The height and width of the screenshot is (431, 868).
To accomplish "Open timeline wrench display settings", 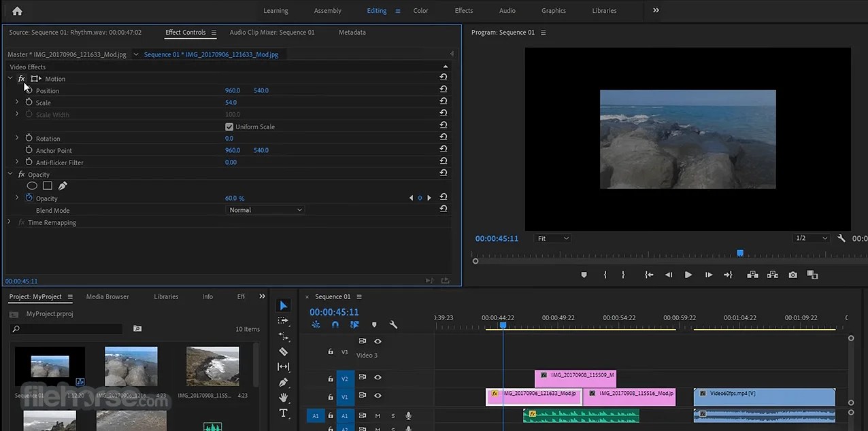I will [393, 325].
